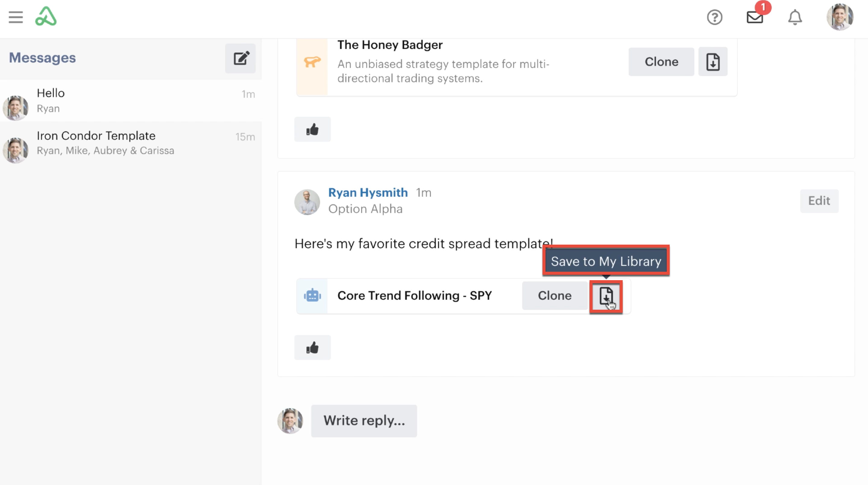Click the "Here's my favorite credit spread template!" text
Viewport: 868px width, 485px height.
pos(423,243)
